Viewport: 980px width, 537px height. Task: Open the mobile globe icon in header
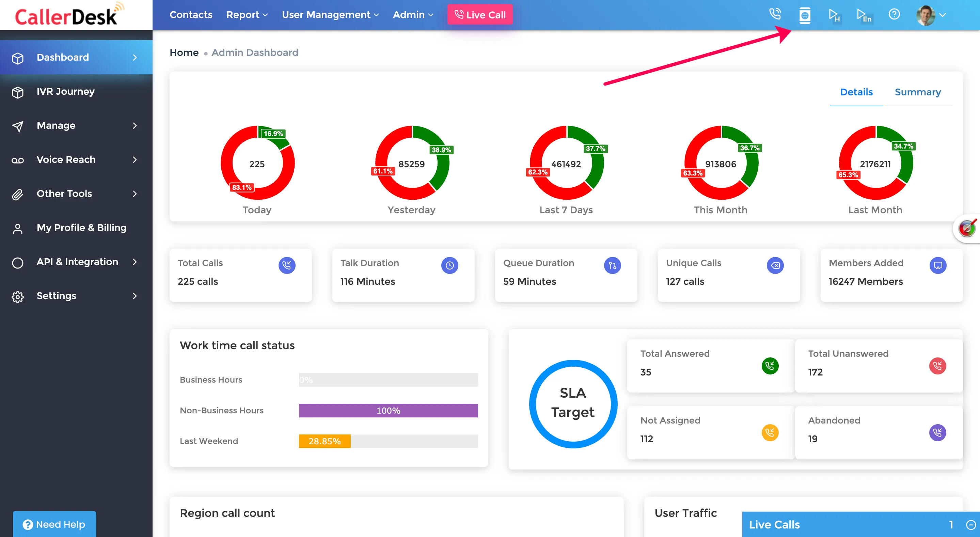coord(805,15)
